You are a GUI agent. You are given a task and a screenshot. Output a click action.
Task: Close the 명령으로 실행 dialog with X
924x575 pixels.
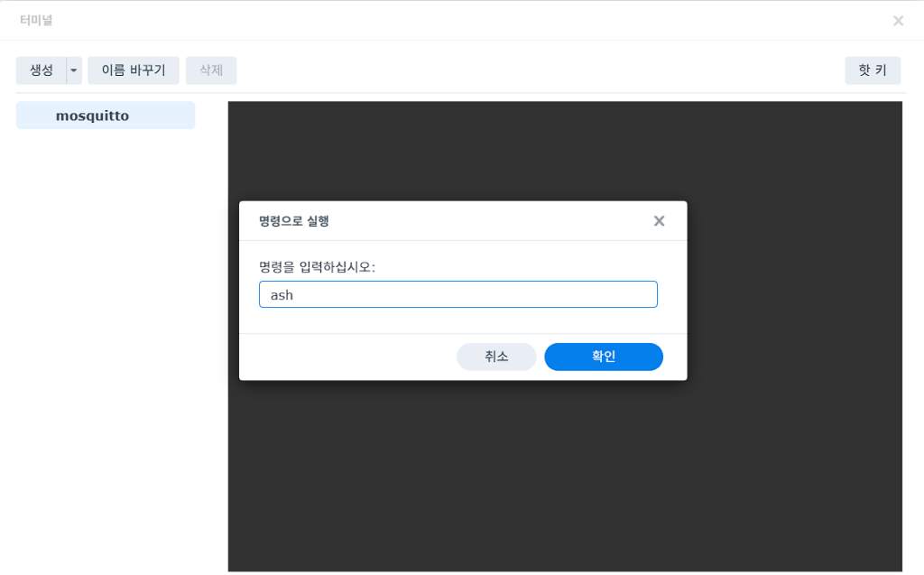pyautogui.click(x=659, y=220)
